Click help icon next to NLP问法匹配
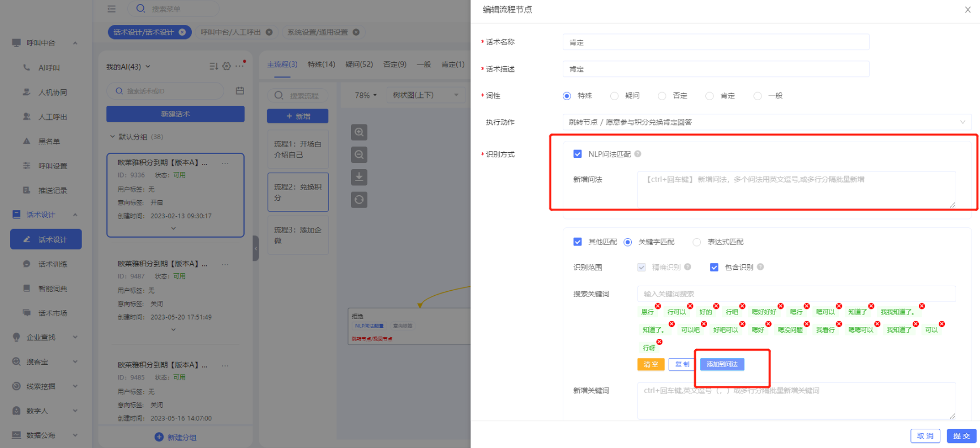Image resolution: width=980 pixels, height=448 pixels. [x=637, y=154]
